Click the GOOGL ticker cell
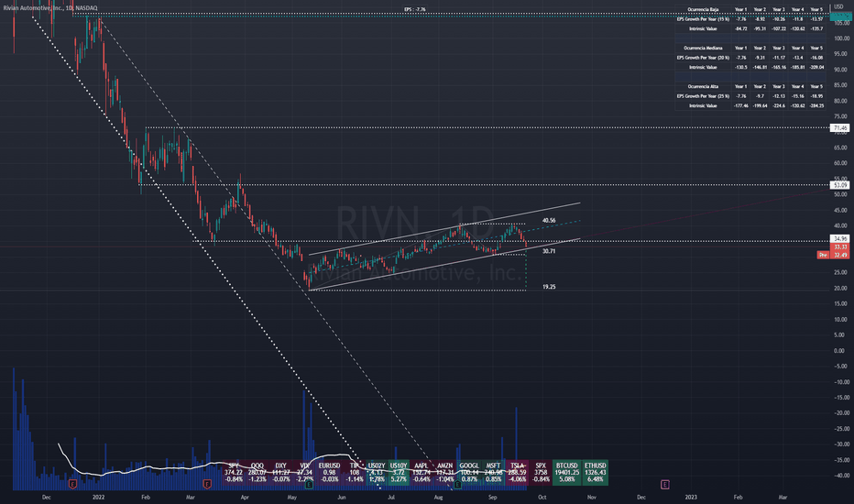854x504 pixels. pos(469,473)
